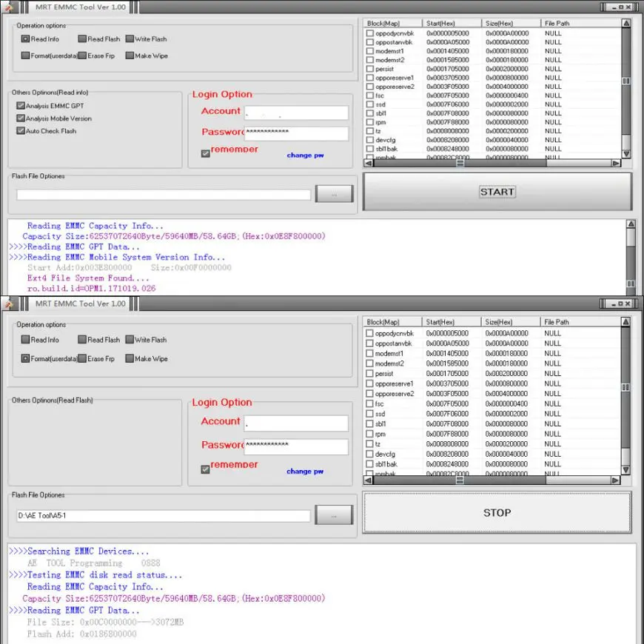644x644 pixels.
Task: Click the ro.build.id=OPM1.171019.026 log line
Action: tap(91, 289)
